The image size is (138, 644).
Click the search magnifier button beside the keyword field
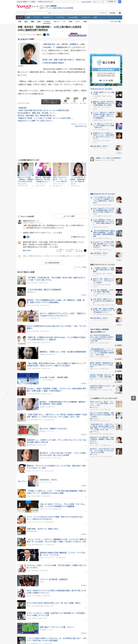tap(49, 13)
